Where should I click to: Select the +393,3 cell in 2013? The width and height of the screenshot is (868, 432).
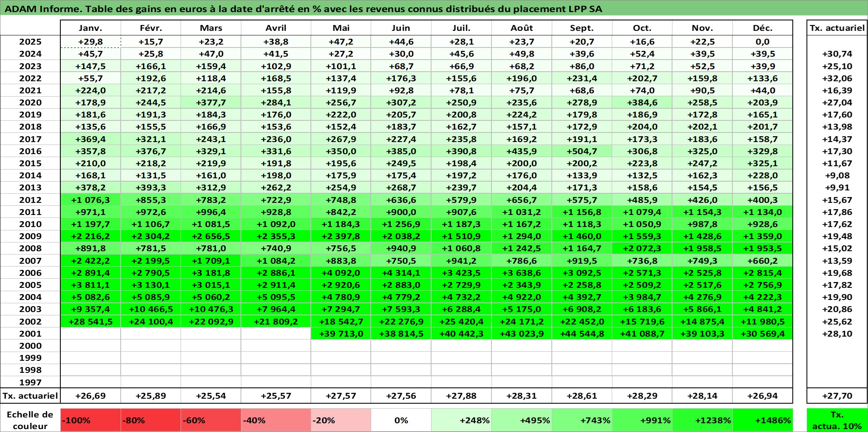click(x=151, y=187)
